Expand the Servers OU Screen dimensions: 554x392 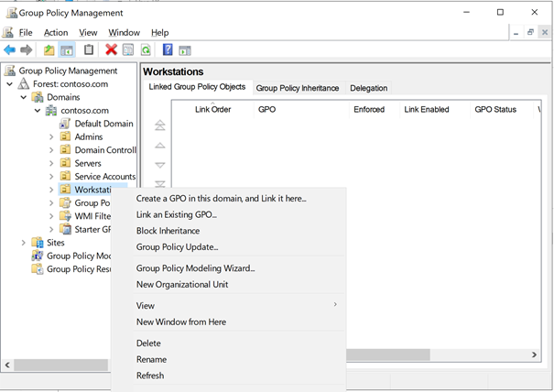click(x=51, y=163)
